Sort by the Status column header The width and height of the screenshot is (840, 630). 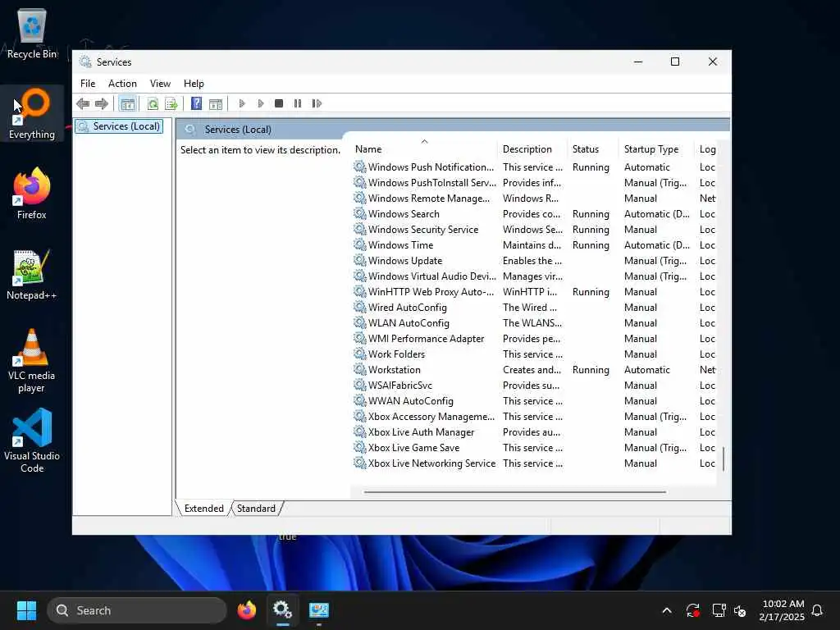(x=593, y=149)
